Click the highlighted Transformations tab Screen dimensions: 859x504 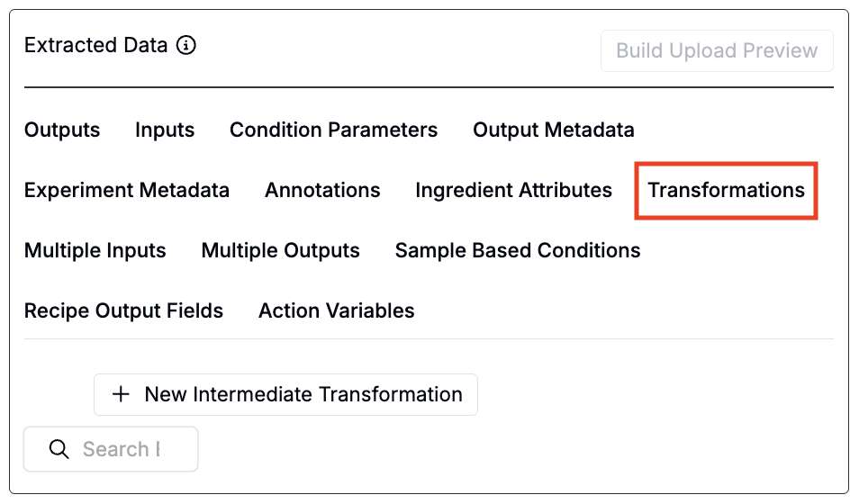click(726, 191)
